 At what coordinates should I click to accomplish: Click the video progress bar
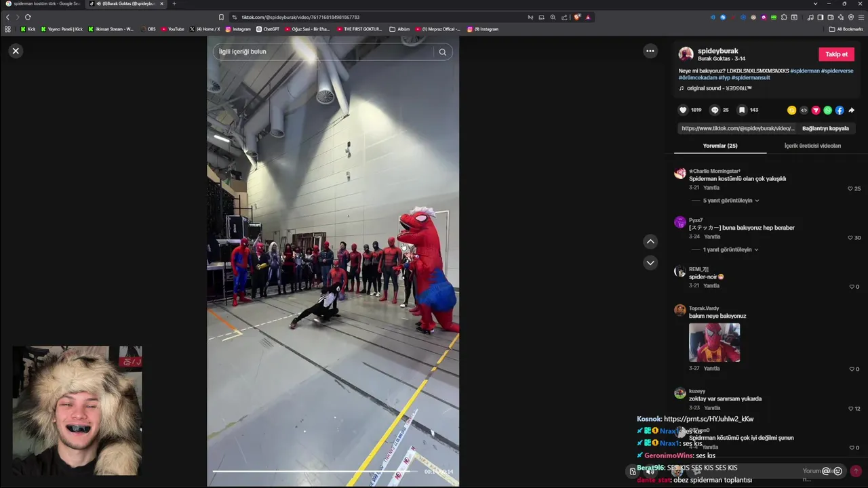click(x=315, y=471)
